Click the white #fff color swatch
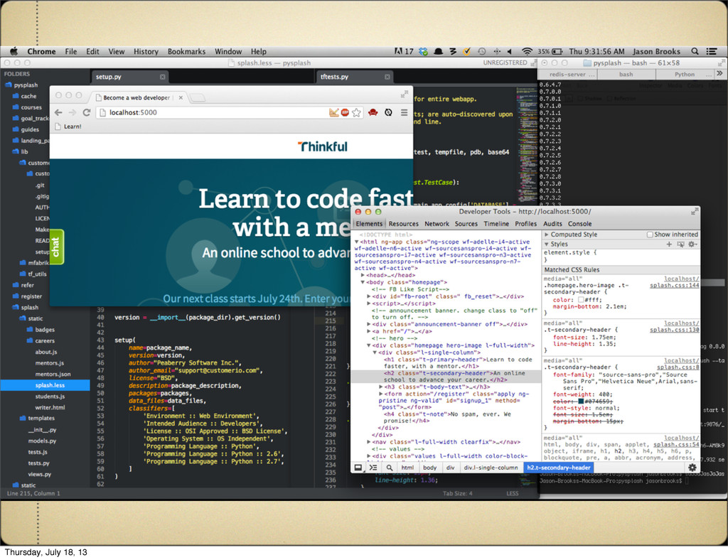The height and width of the screenshot is (560, 728). (x=580, y=300)
